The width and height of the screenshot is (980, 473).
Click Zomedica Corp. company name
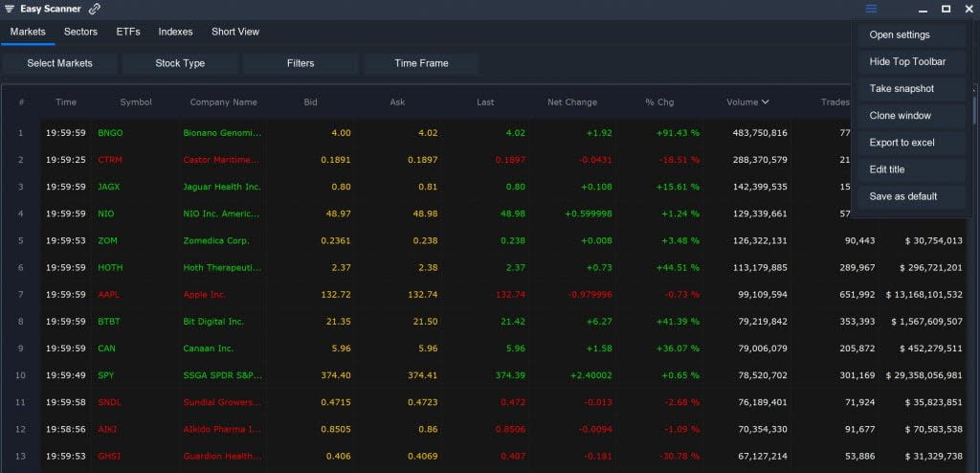[x=216, y=240]
